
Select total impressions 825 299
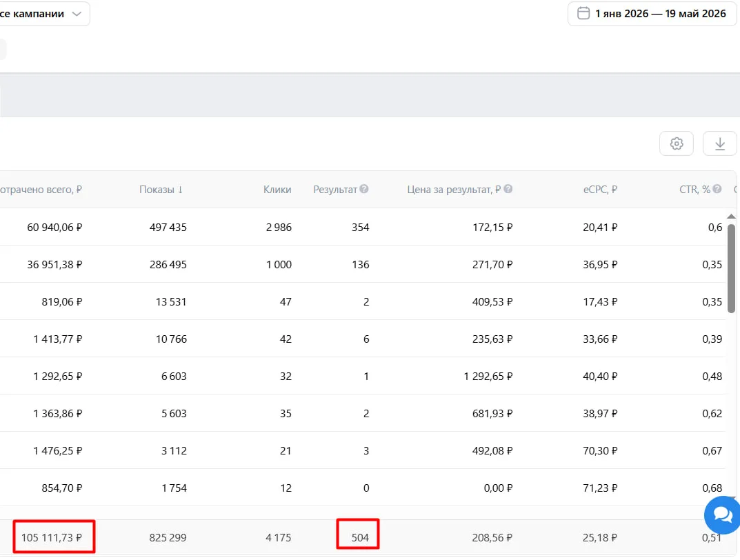168,538
